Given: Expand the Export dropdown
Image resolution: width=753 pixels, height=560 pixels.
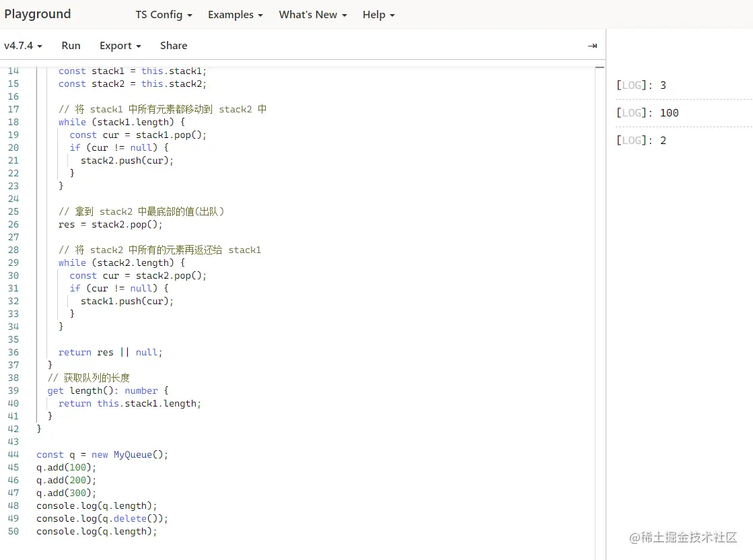Looking at the screenshot, I should [x=120, y=46].
